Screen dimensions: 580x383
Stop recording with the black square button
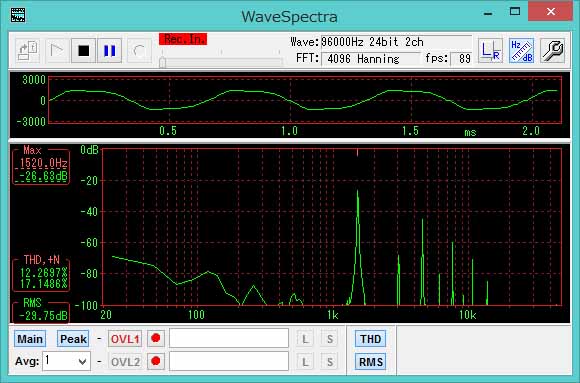pyautogui.click(x=84, y=51)
